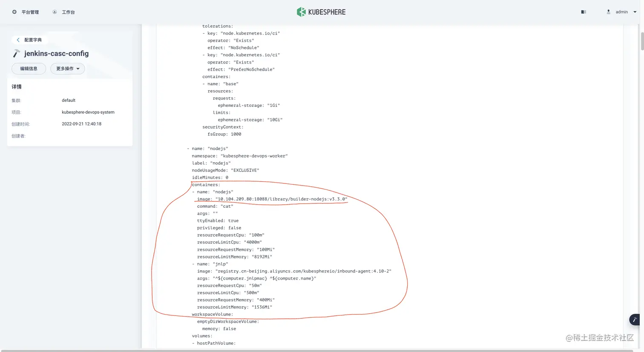Screen dimensions: 644x352
Task: Click the line nodeUsageMode: EXCLUSIVE
Action: [225, 170]
